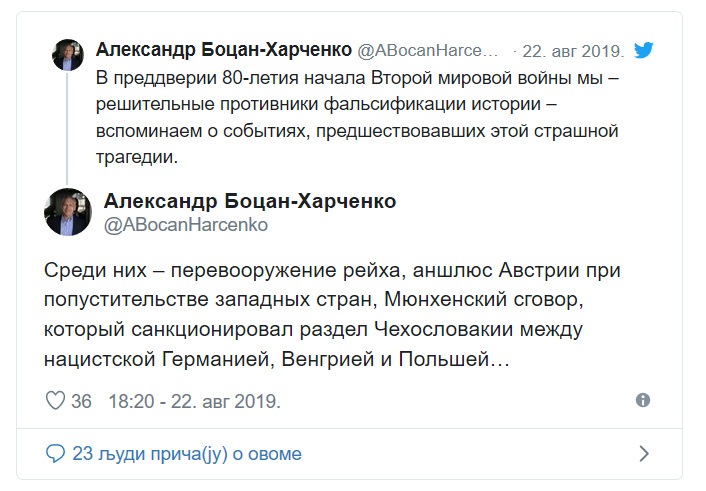Click the main tweet text about Мюнхенский сговор
The width and height of the screenshot is (706, 491).
coord(332,314)
